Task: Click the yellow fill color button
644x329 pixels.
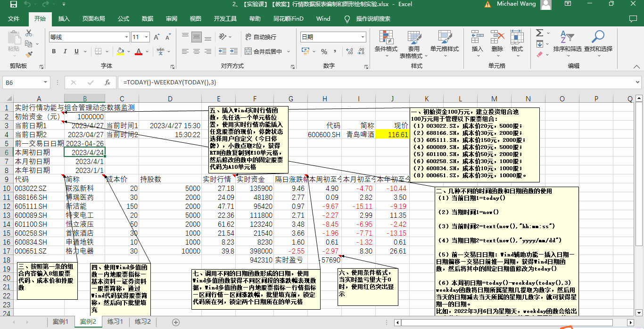Action: (x=120, y=51)
